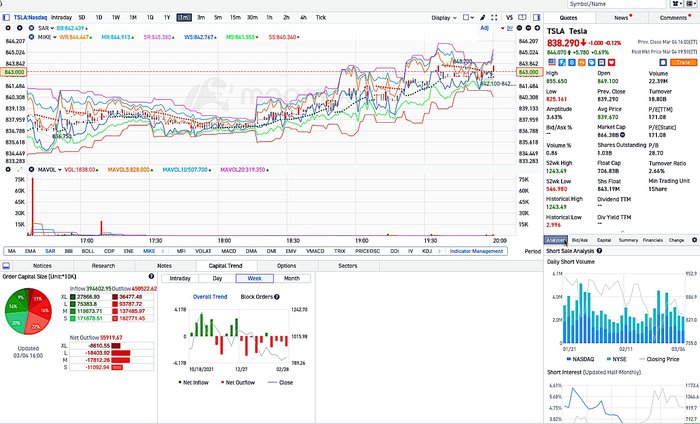Click the order capital pie chart
The height and width of the screenshot is (424, 700).
click(x=28, y=311)
